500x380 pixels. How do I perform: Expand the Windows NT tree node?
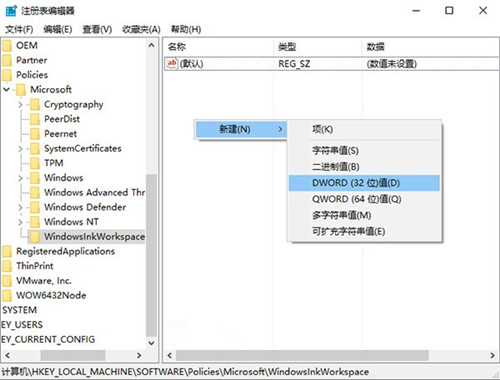pyautogui.click(x=20, y=222)
